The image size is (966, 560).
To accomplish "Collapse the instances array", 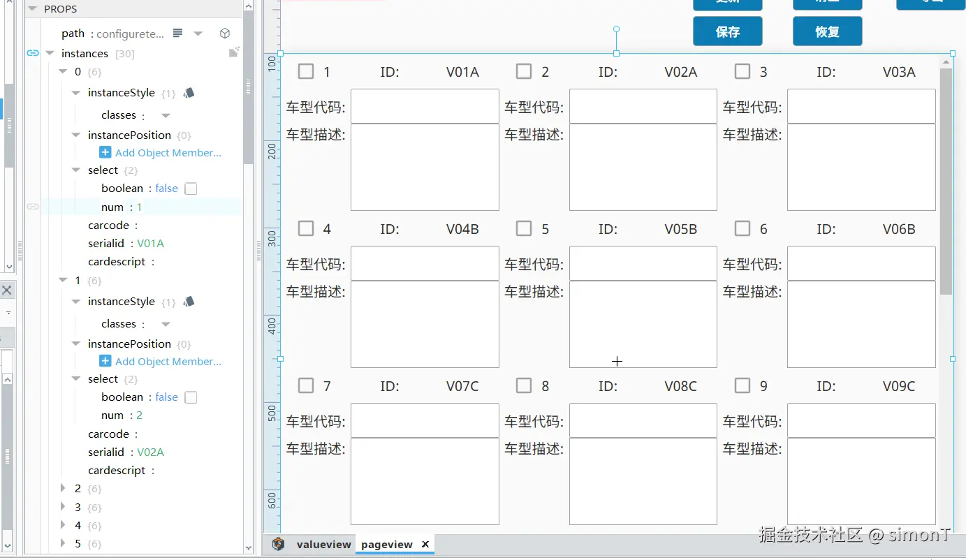I will 50,53.
